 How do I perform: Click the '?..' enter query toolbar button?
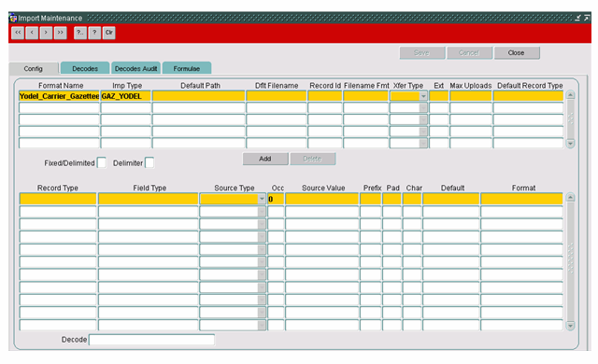[80, 33]
